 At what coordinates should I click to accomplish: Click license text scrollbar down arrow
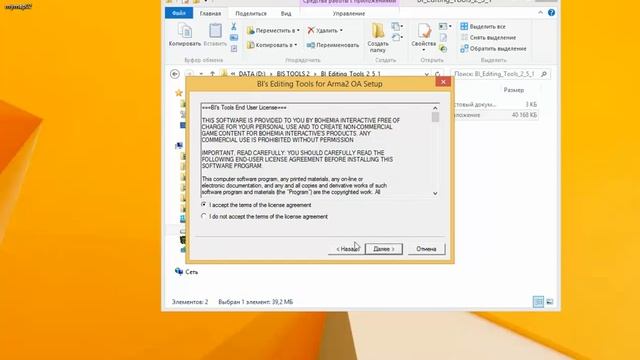point(435,193)
